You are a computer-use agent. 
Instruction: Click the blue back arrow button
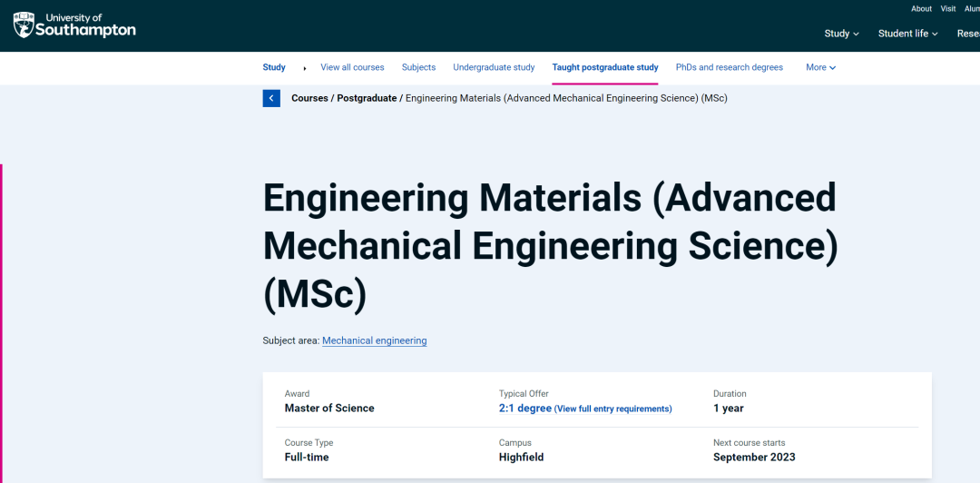(271, 98)
